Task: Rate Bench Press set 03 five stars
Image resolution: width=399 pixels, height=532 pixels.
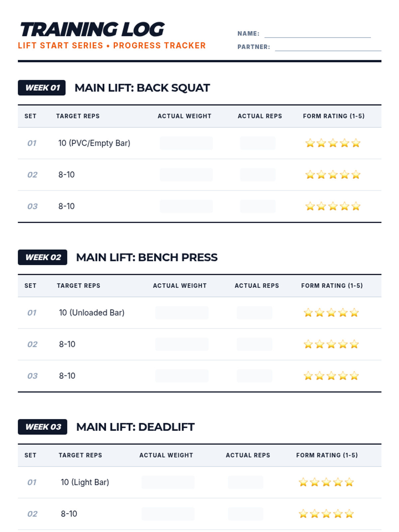Action: pyautogui.click(x=354, y=376)
